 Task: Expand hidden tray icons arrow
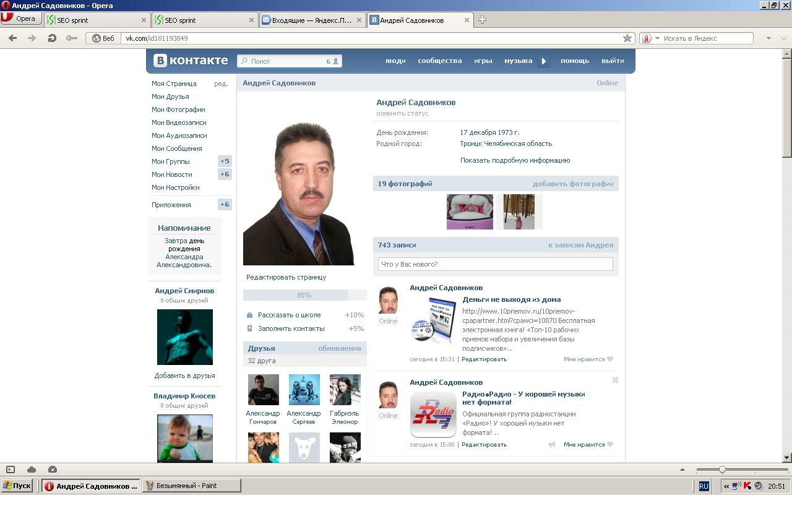click(x=726, y=486)
